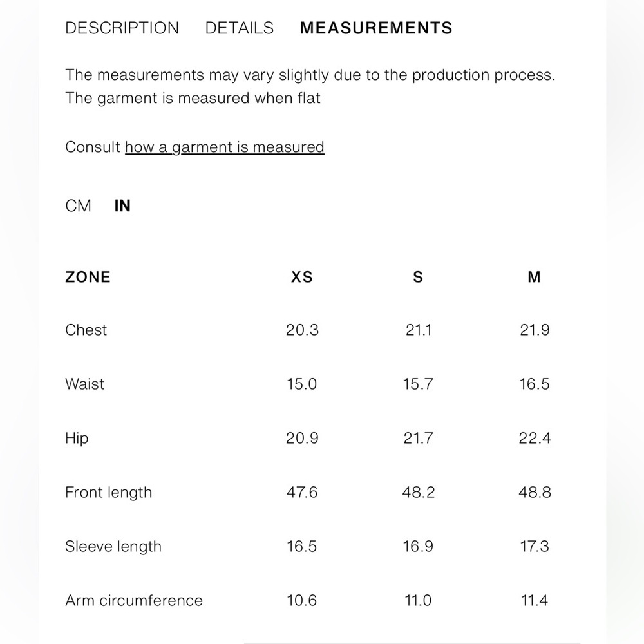Open the DESCRIPTION tab
Viewport: 644px width, 644px height.
[x=122, y=28]
